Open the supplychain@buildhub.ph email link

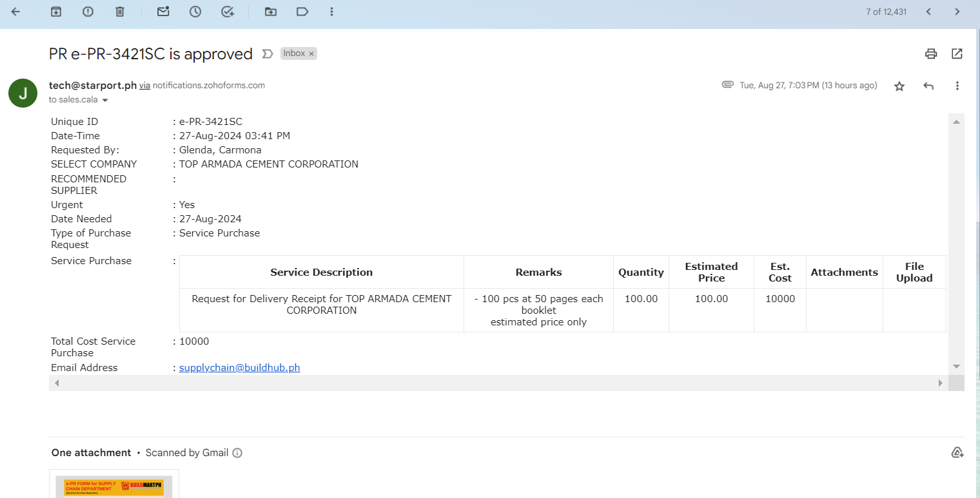pos(239,367)
